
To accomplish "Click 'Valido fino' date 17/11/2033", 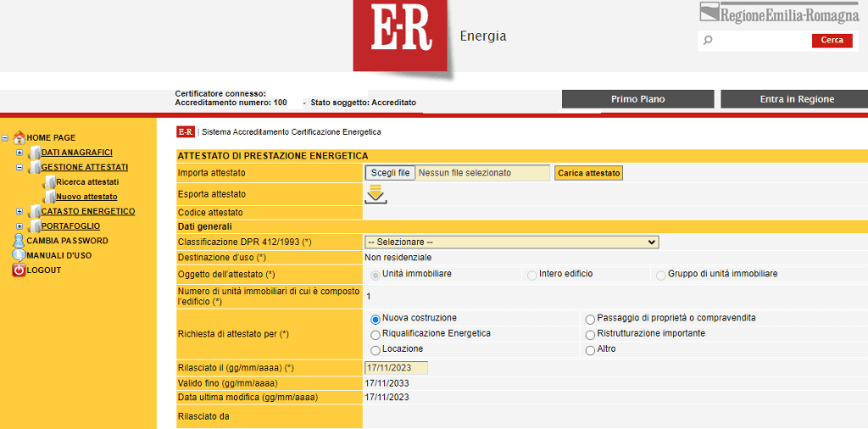I will (x=387, y=383).
